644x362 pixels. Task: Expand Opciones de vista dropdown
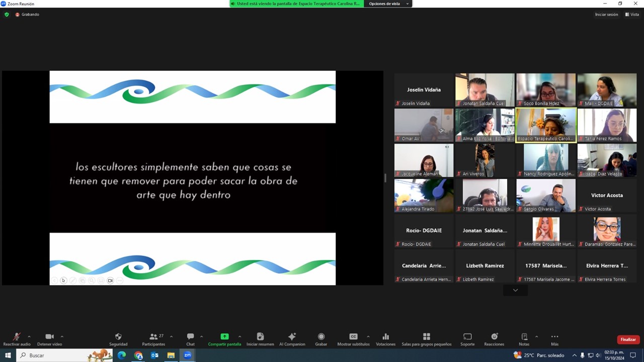(x=387, y=4)
